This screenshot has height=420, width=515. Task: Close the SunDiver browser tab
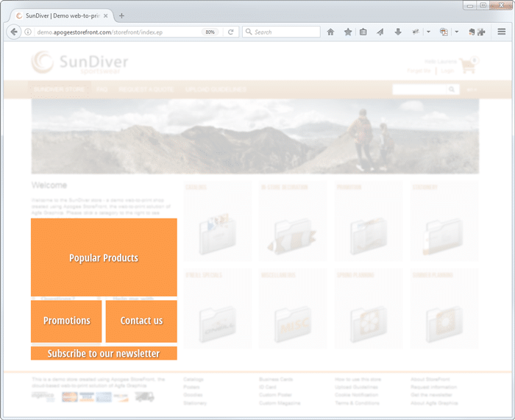(x=105, y=15)
